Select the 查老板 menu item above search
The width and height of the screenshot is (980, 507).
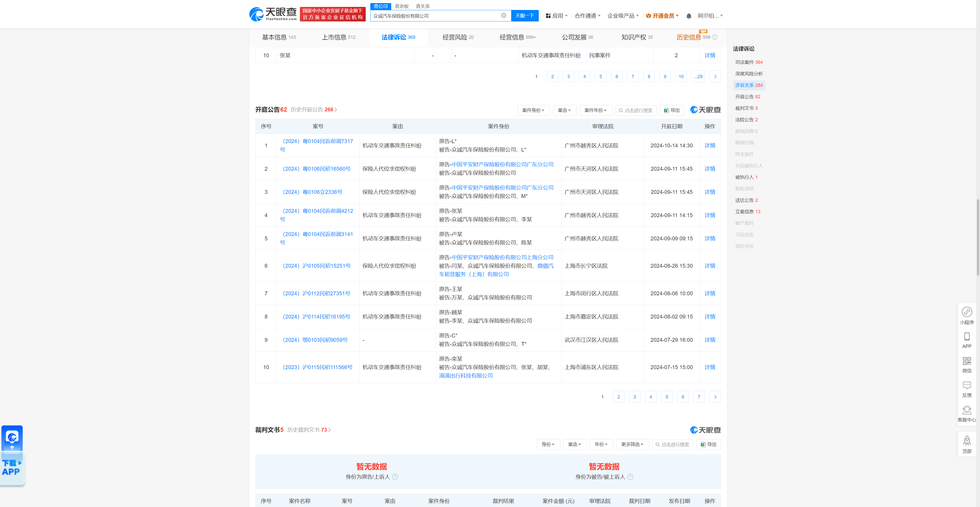tap(401, 6)
